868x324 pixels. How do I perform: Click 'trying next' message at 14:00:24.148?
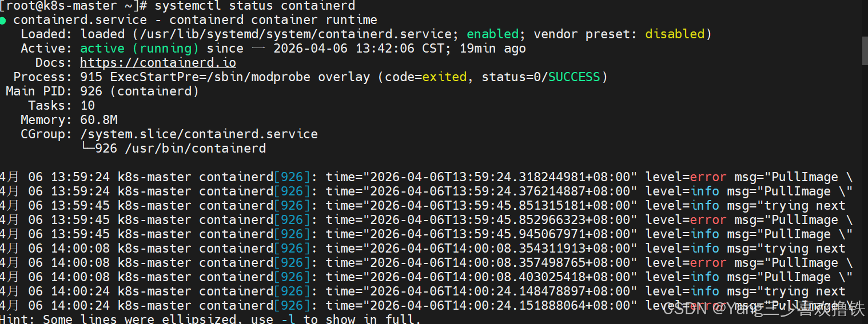pos(805,291)
